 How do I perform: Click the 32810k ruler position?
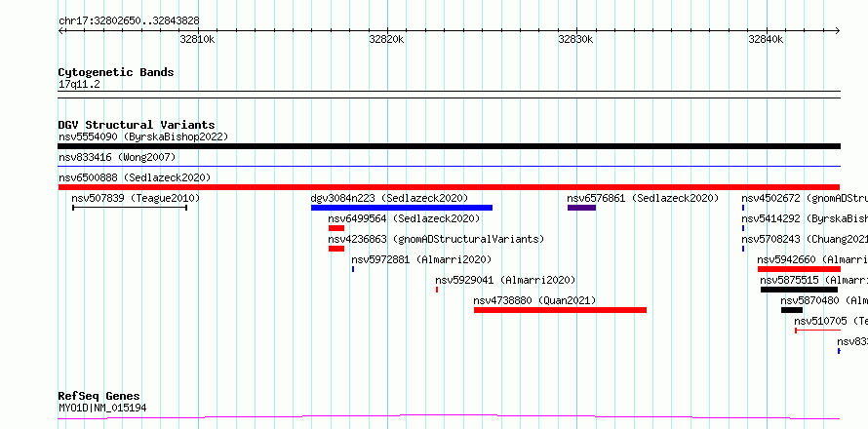[x=198, y=39]
